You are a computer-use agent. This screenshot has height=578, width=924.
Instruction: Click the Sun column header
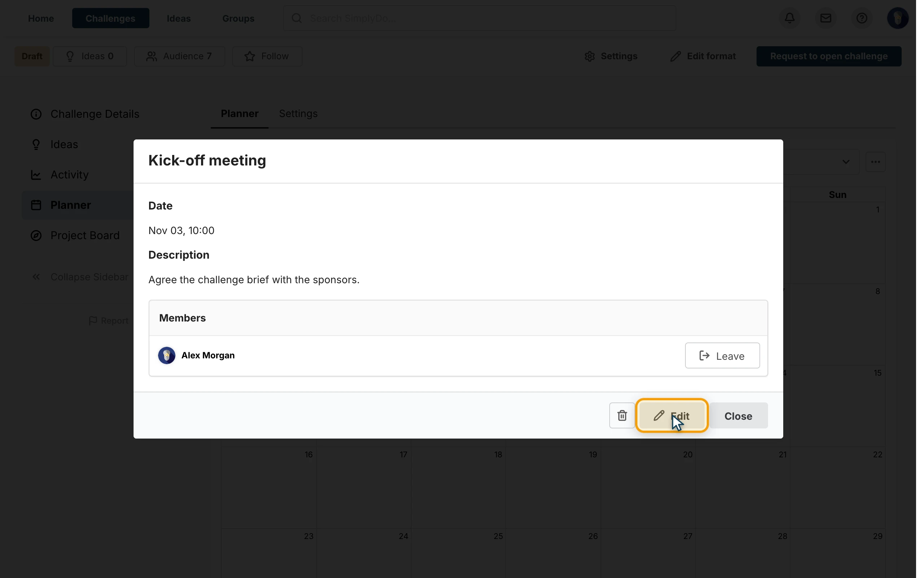click(837, 195)
